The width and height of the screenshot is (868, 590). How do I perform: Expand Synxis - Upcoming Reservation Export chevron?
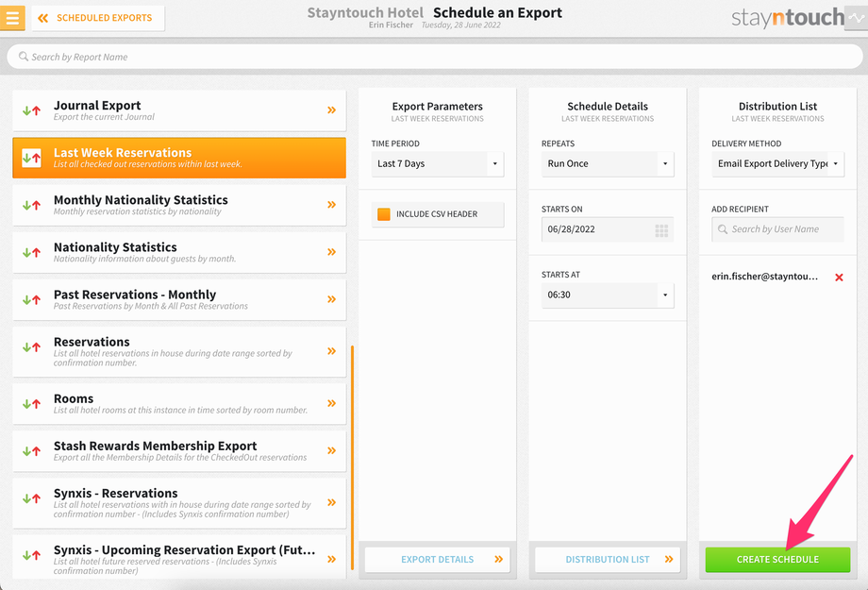(331, 559)
